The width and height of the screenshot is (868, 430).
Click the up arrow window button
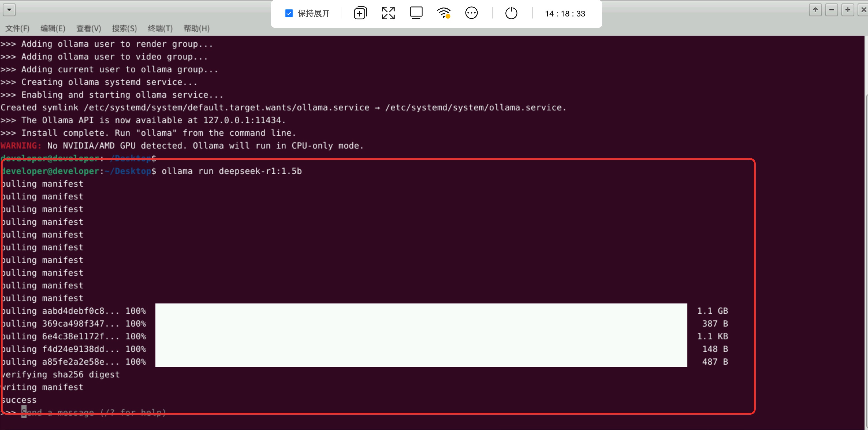pos(815,10)
